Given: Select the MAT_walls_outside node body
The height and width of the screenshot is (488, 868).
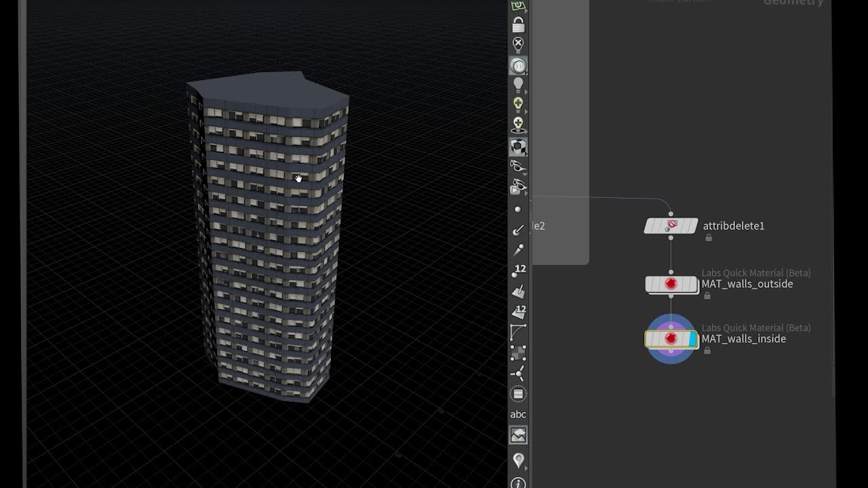Looking at the screenshot, I should tap(671, 284).
